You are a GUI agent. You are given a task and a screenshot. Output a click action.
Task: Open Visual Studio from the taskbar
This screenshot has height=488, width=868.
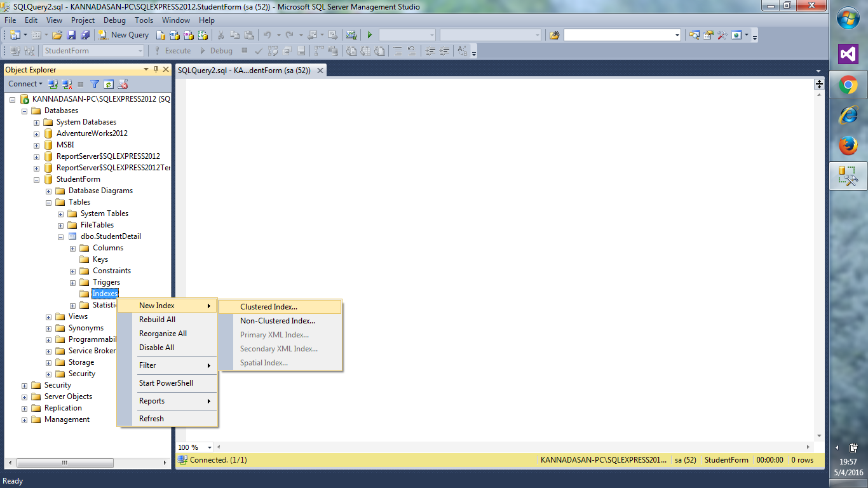click(848, 54)
